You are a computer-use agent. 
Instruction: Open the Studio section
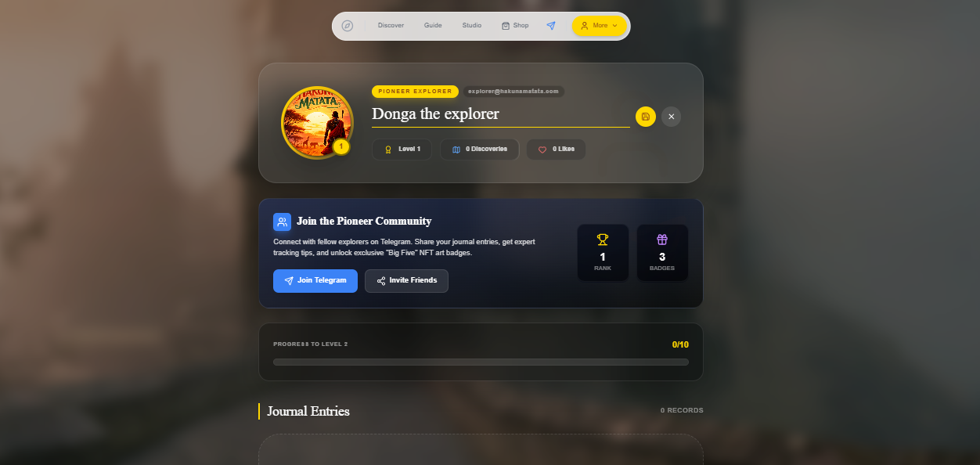pos(472,26)
